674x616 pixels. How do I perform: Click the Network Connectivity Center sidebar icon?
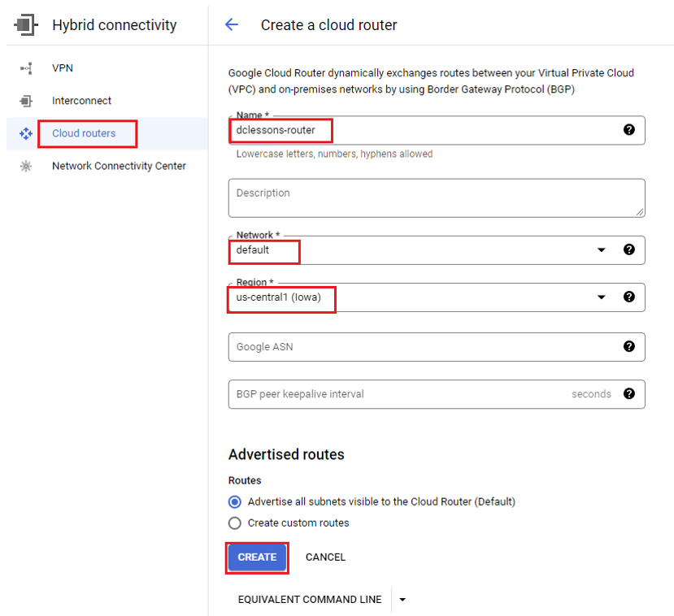point(26,166)
